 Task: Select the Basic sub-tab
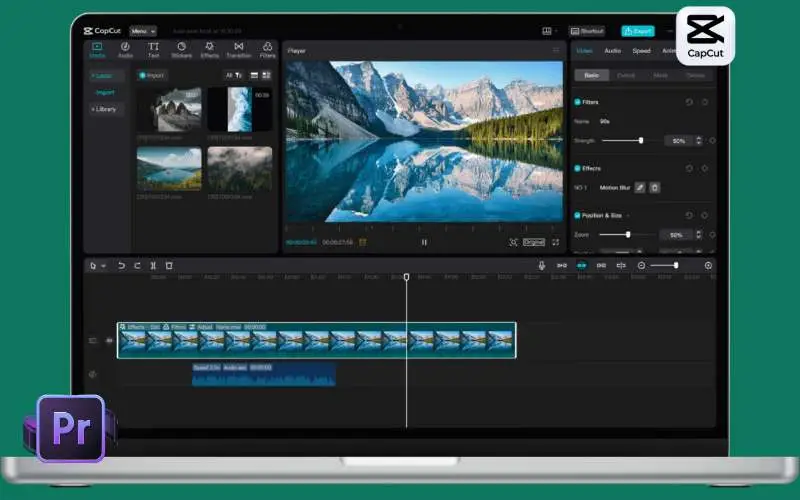point(591,76)
